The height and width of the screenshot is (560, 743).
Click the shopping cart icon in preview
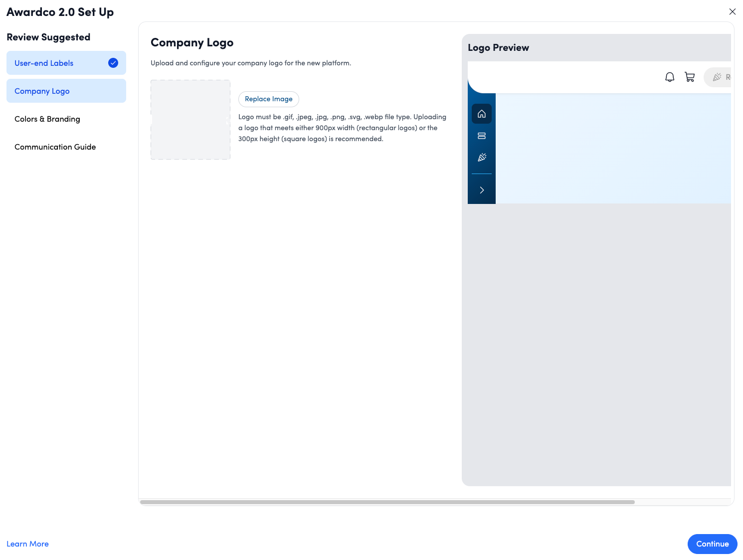[690, 77]
